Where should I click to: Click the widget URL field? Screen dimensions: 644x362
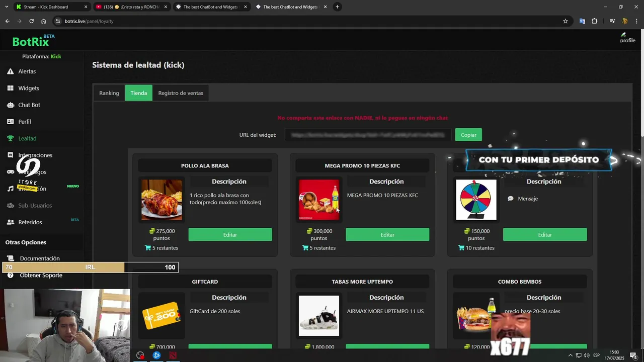point(368,135)
